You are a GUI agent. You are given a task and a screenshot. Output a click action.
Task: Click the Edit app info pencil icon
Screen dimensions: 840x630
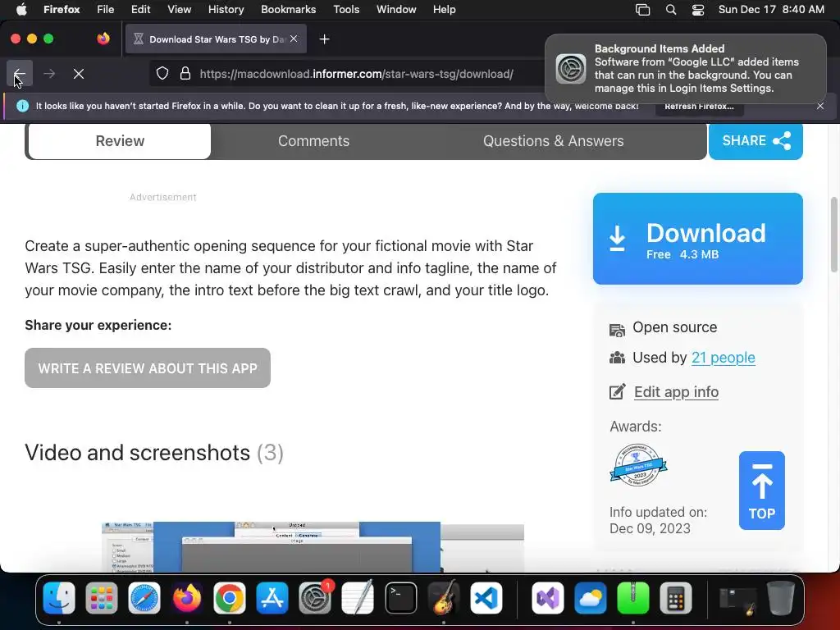coord(617,391)
